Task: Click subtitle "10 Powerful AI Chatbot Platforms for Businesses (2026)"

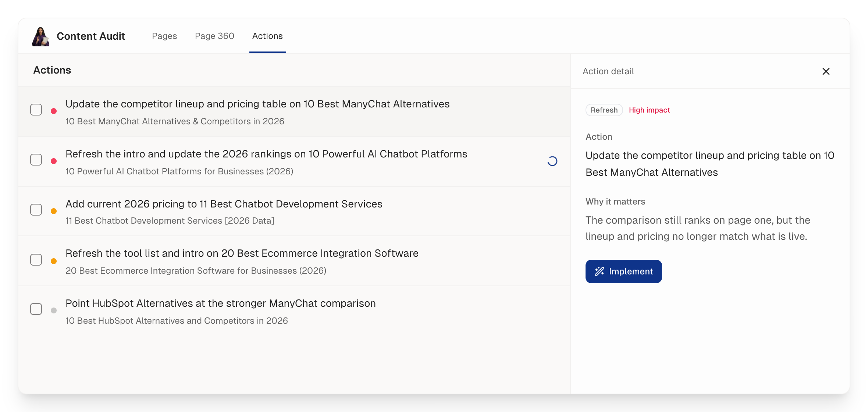Action: pos(179,171)
